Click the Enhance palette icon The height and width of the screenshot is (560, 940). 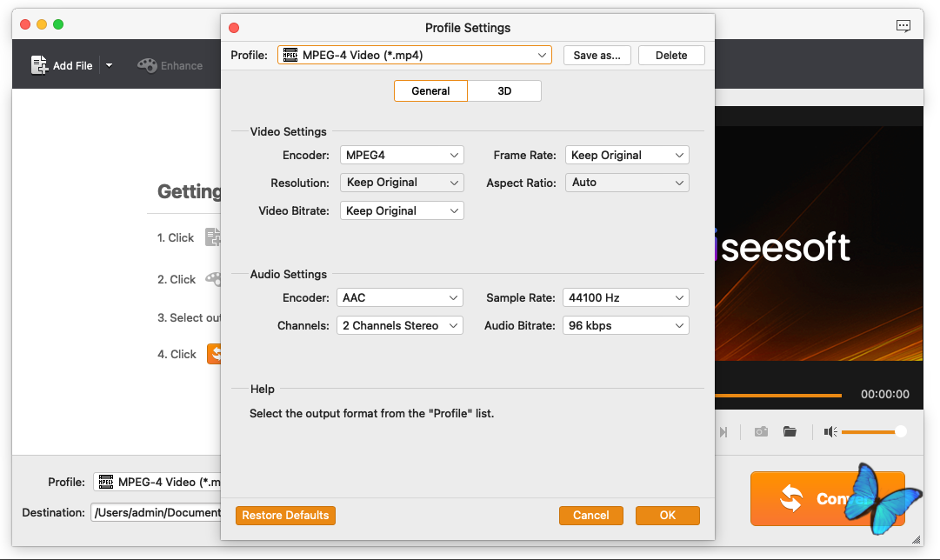147,65
